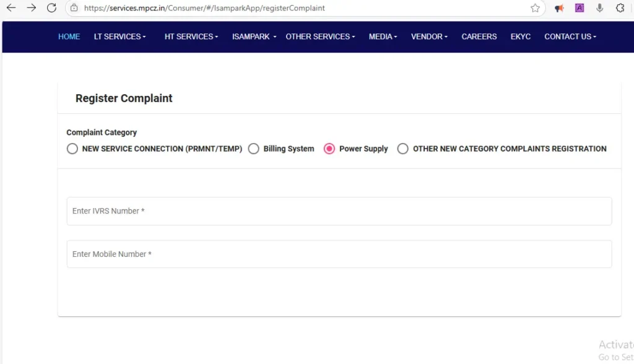Bookmark this page with the star icon
The height and width of the screenshot is (364, 634).
pyautogui.click(x=535, y=8)
